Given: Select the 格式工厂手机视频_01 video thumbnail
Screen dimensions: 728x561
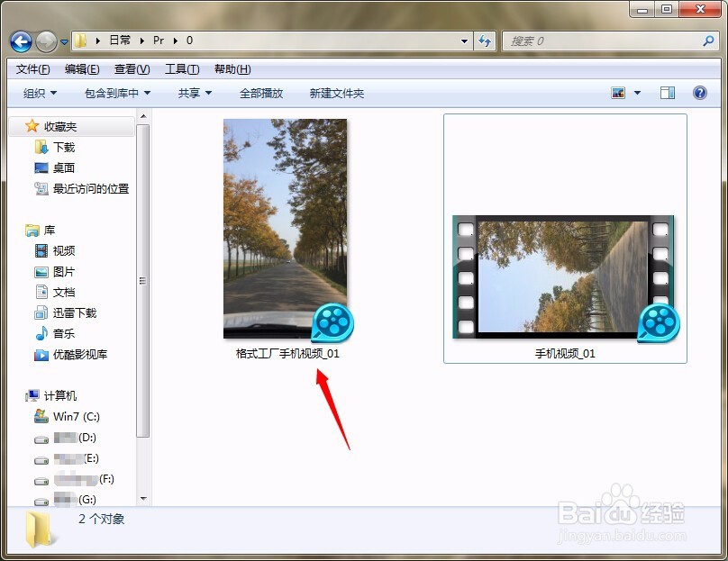Looking at the screenshot, I should [285, 229].
